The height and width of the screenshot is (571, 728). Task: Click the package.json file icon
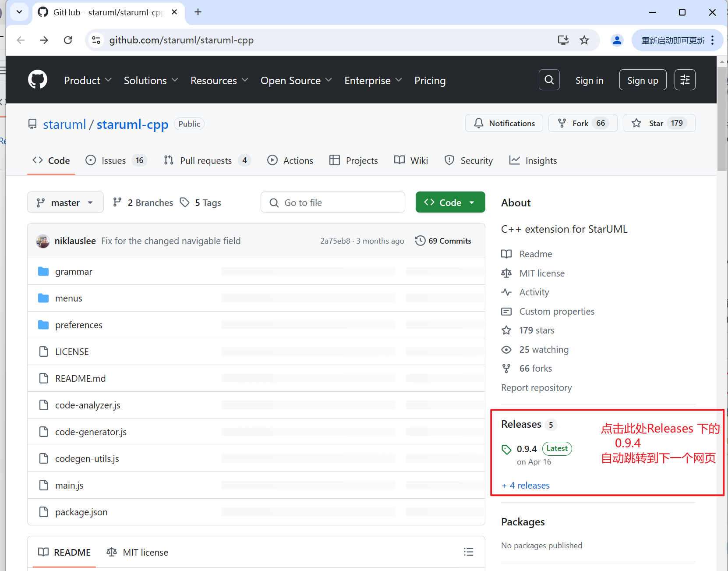(x=43, y=512)
